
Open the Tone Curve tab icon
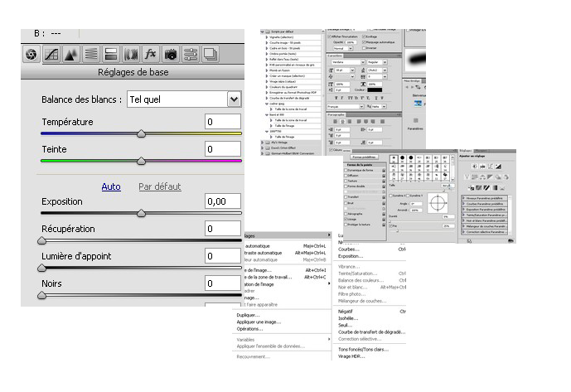[51, 55]
